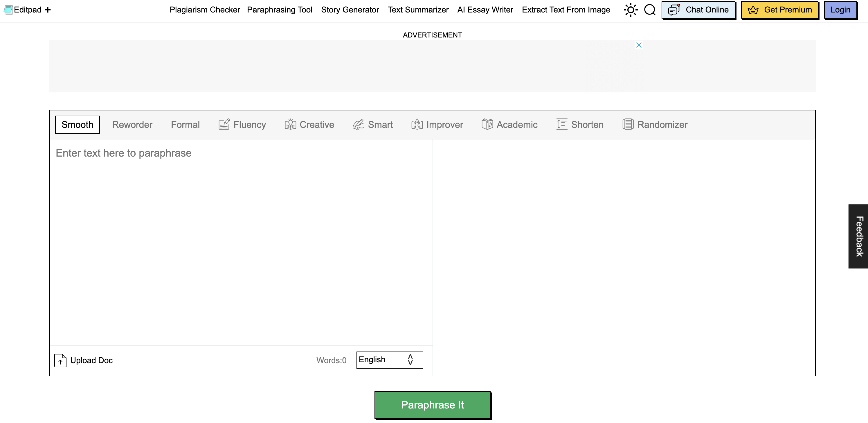Open the Plagiarism Checker link
The height and width of the screenshot is (423, 868).
coord(205,10)
